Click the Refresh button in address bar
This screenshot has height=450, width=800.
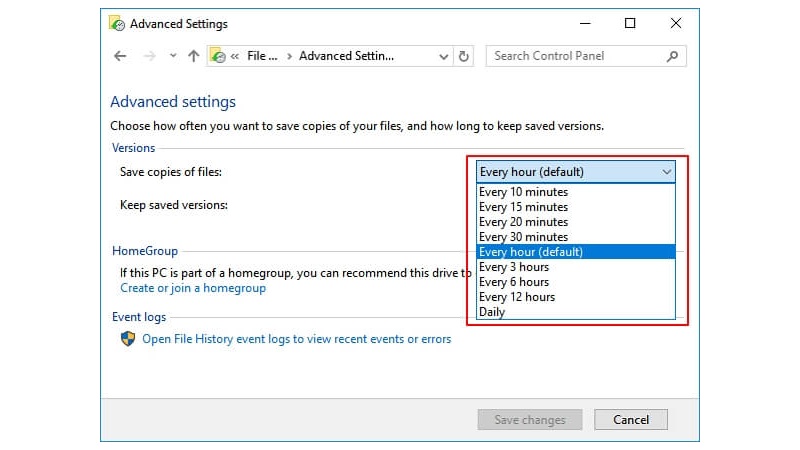(x=464, y=57)
